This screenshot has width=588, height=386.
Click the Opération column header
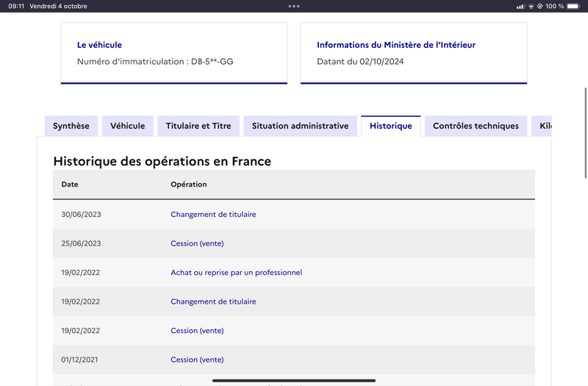(189, 185)
